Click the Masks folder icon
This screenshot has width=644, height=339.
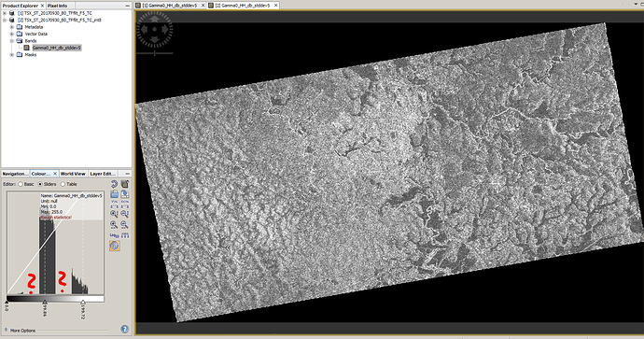pos(20,55)
